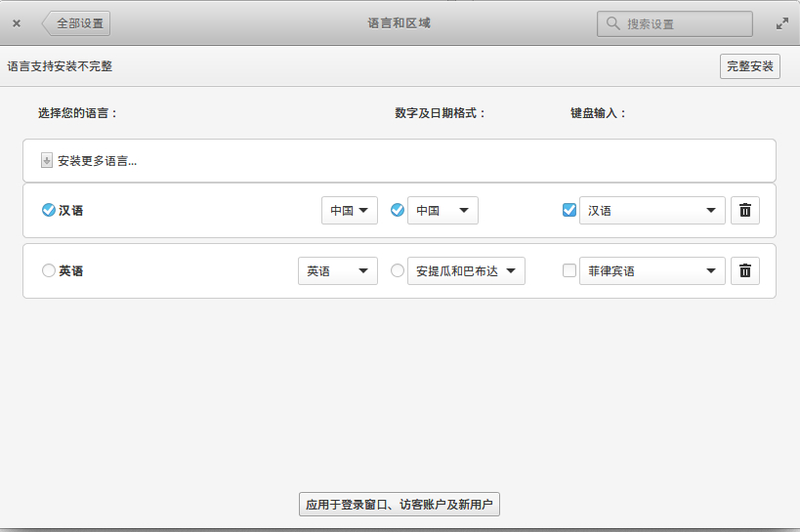
Task: Open the 英语 language variant dropdown
Action: pos(338,270)
